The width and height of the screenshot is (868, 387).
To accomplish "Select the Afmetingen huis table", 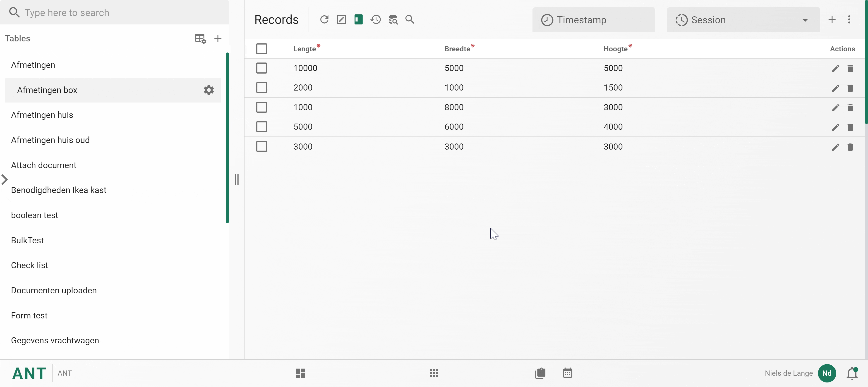I will pos(42,115).
